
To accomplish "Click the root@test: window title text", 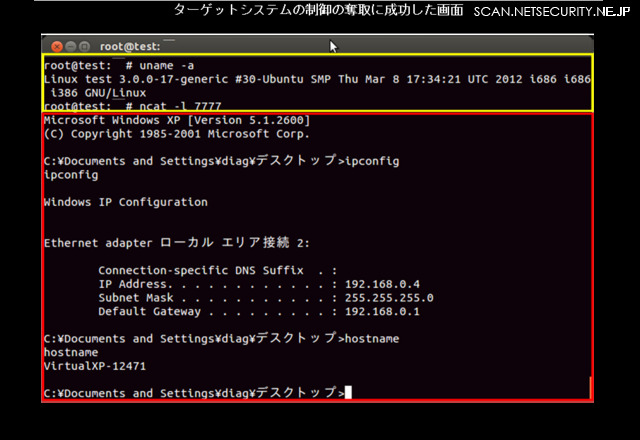I will (130, 47).
